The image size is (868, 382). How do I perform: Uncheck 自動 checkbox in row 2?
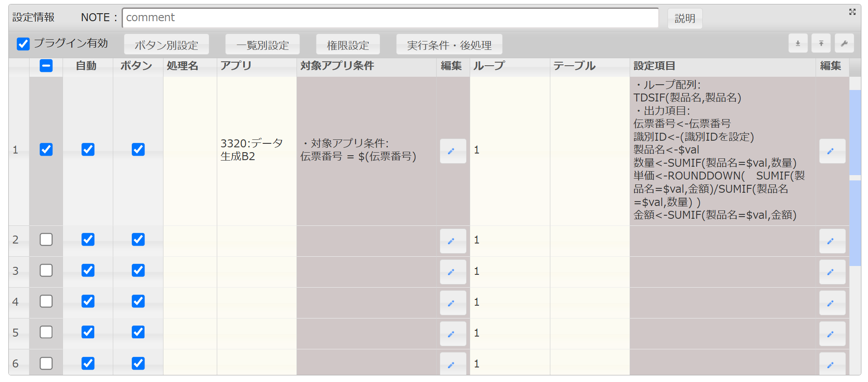pos(88,240)
